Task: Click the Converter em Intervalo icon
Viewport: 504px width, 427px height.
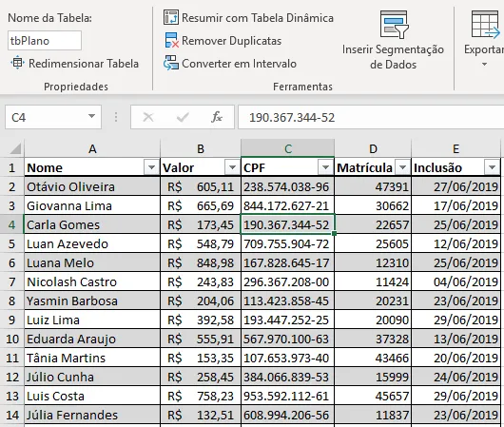Action: point(170,63)
